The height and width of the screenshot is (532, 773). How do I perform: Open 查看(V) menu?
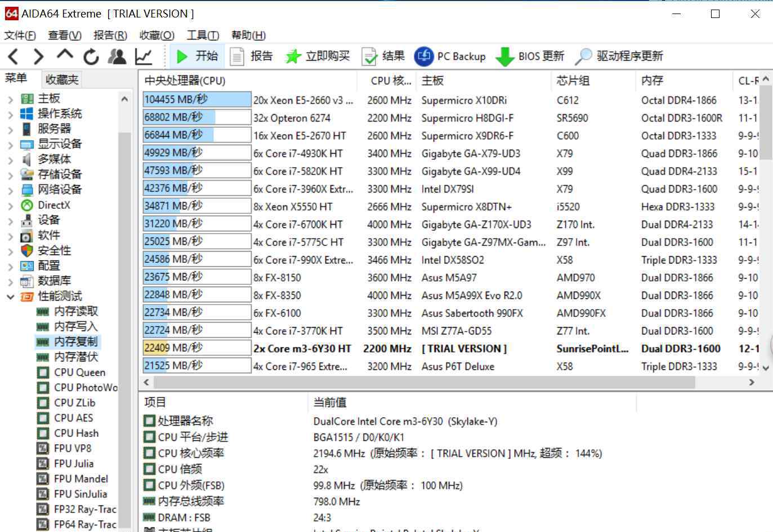65,35
